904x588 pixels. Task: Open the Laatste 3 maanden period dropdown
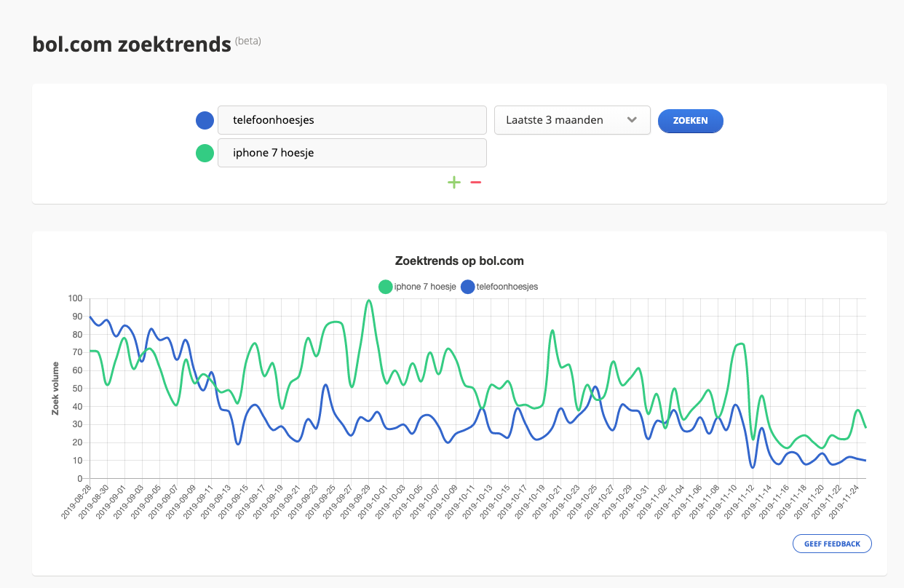point(572,120)
